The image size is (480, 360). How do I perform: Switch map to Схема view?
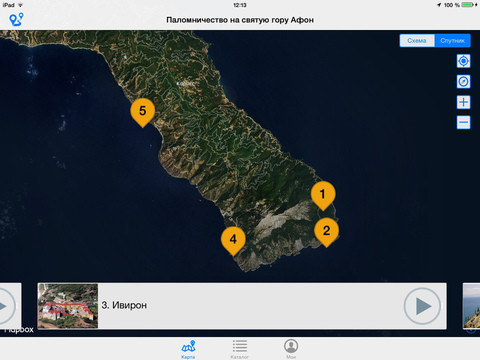(417, 41)
